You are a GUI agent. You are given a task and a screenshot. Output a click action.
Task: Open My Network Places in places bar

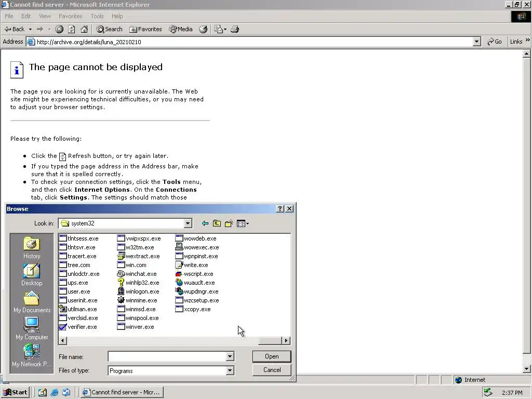(32, 356)
